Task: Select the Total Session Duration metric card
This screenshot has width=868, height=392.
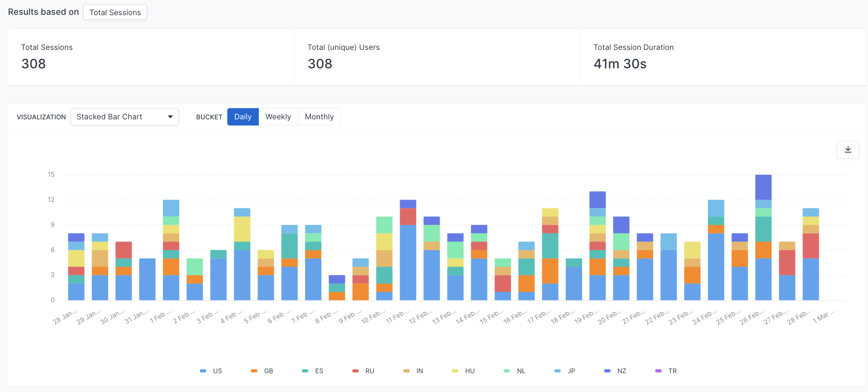Action: pyautogui.click(x=723, y=57)
